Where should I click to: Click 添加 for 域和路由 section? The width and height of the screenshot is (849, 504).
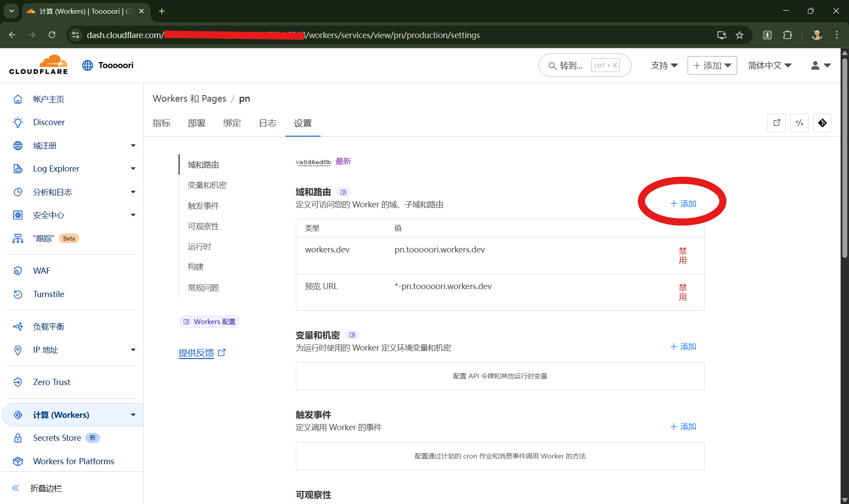pos(683,203)
